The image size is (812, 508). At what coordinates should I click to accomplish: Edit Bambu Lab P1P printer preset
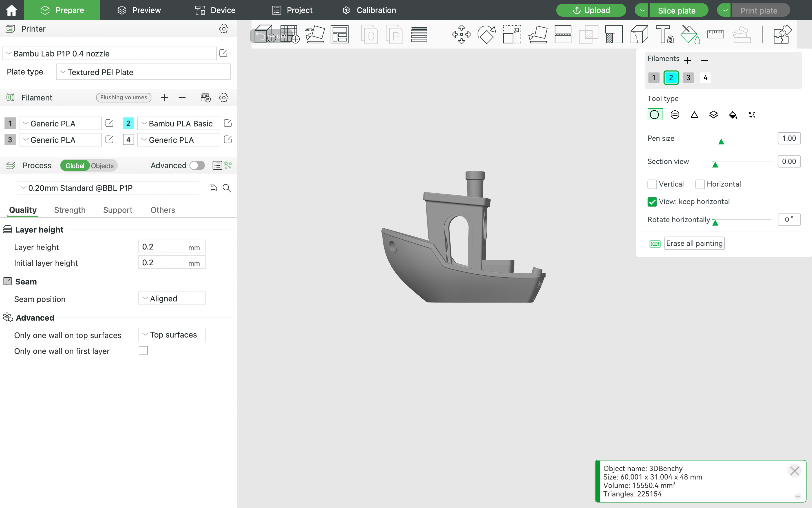coord(224,53)
